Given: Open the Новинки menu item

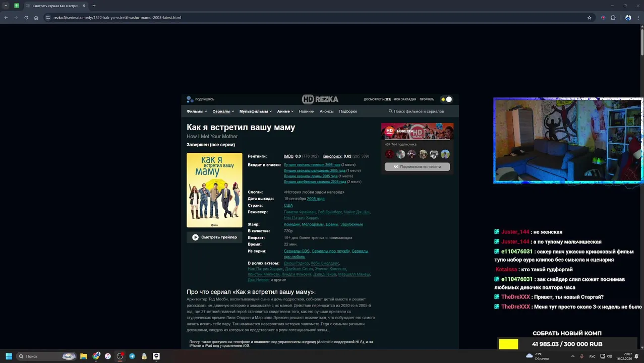Looking at the screenshot, I should click(307, 111).
